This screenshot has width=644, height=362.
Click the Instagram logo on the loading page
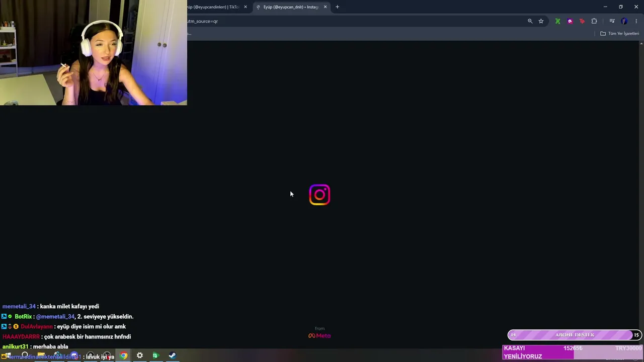pos(319,195)
